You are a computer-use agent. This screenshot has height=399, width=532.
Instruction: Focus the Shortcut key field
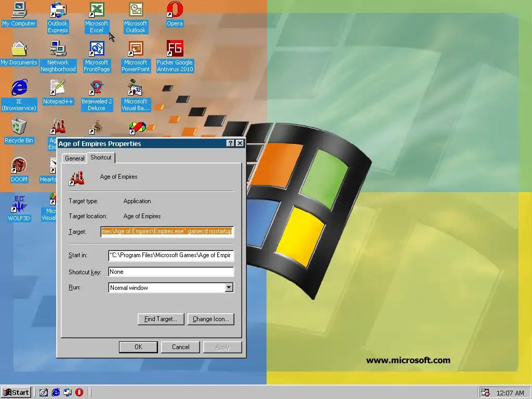(x=171, y=272)
